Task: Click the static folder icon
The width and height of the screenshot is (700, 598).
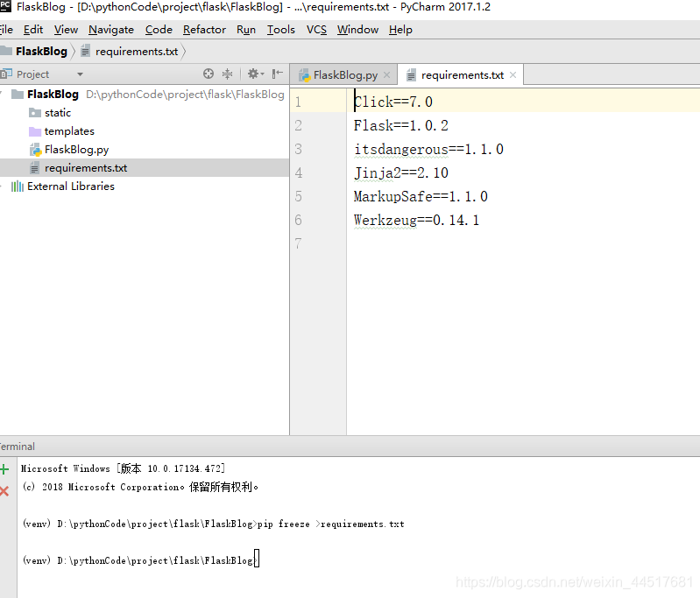Action: click(x=35, y=112)
